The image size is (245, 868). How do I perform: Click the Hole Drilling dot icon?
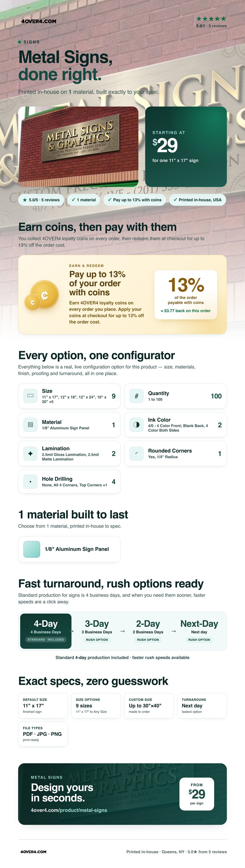[x=30, y=481]
